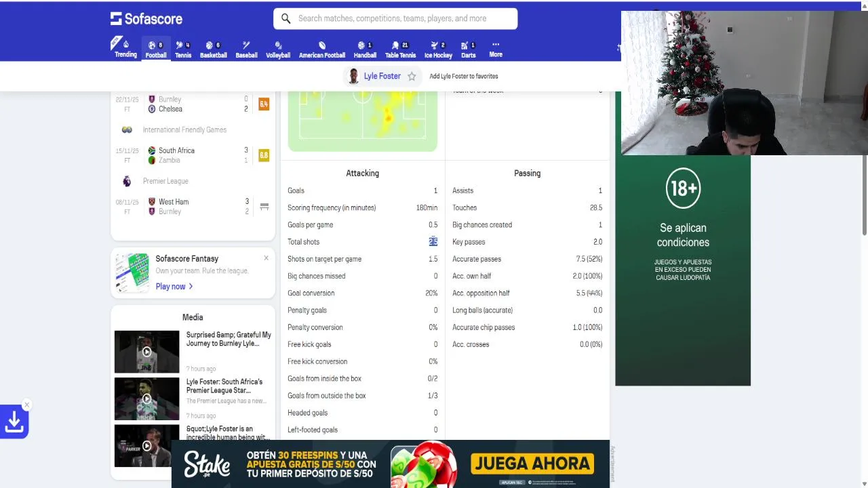
Task: Play the Surprised & Grateful video thumbnail
Action: point(146,352)
